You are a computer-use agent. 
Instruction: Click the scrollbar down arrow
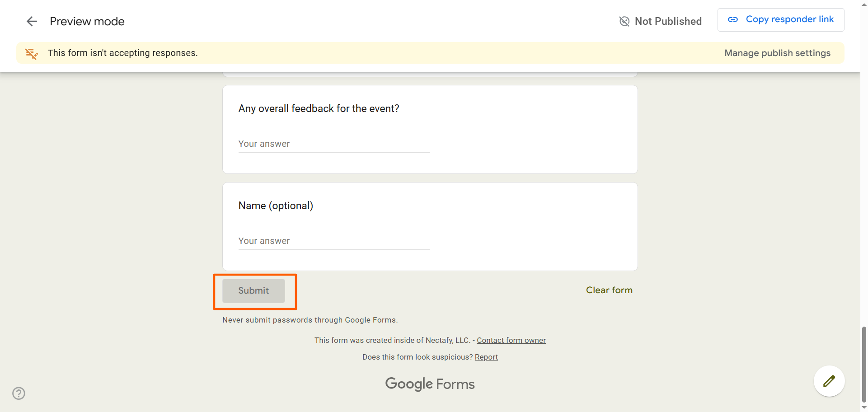pos(864,407)
